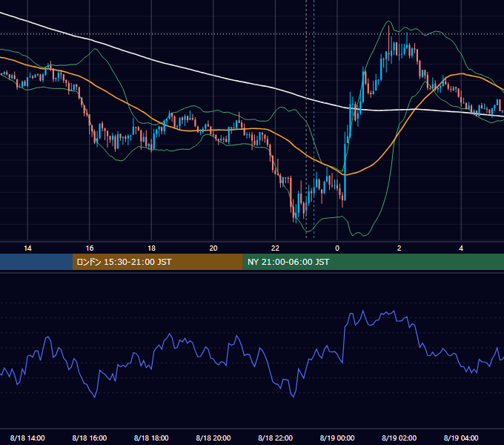The height and width of the screenshot is (445, 504).
Task: Click the 8/18 14:00 time label
Action: [x=27, y=438]
